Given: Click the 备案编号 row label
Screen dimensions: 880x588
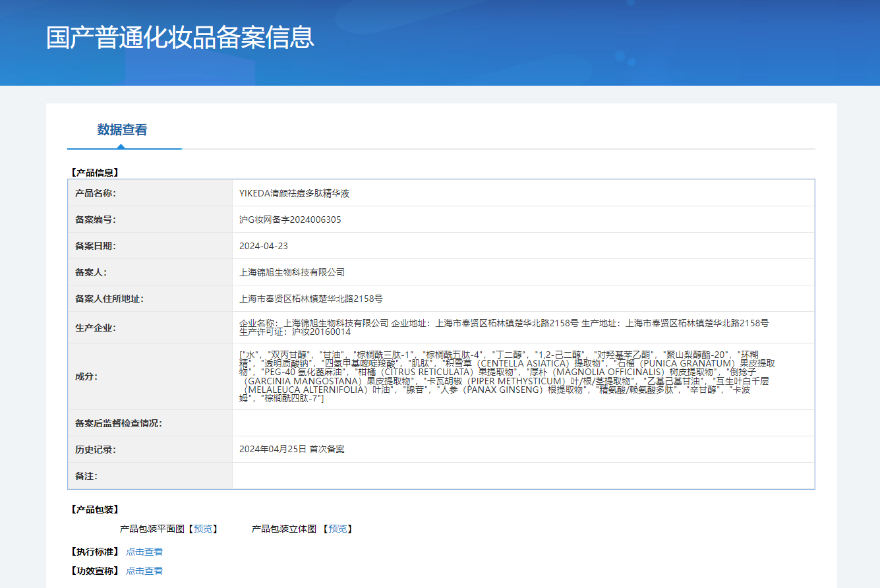Looking at the screenshot, I should (x=96, y=220).
